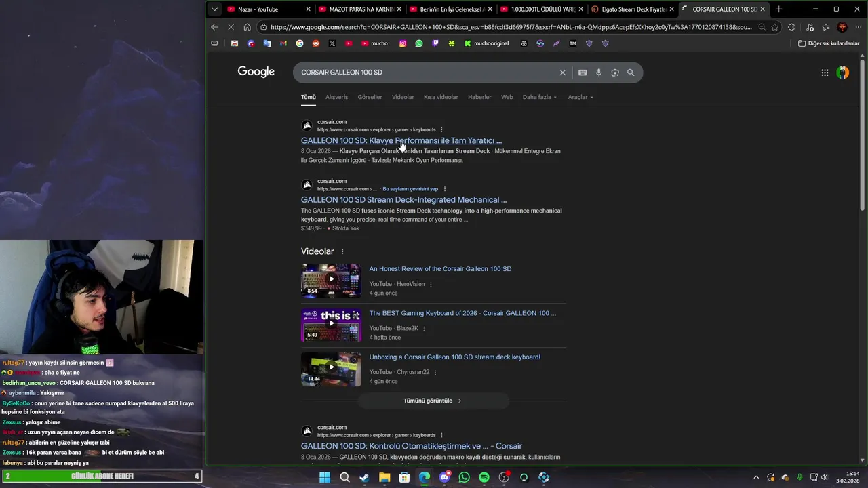Open 'GALLEON 100 SD: Kontrolü Otomatikleştirmek' result
The height and width of the screenshot is (488, 868).
point(412,446)
